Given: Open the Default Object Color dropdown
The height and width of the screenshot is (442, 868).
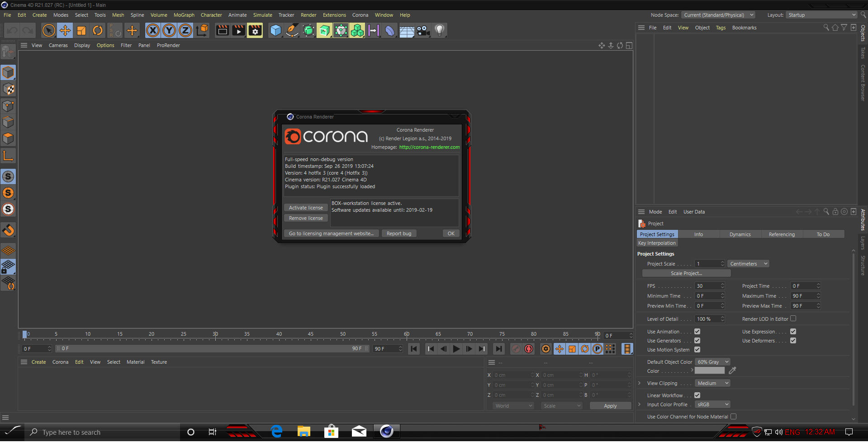Looking at the screenshot, I should click(712, 362).
